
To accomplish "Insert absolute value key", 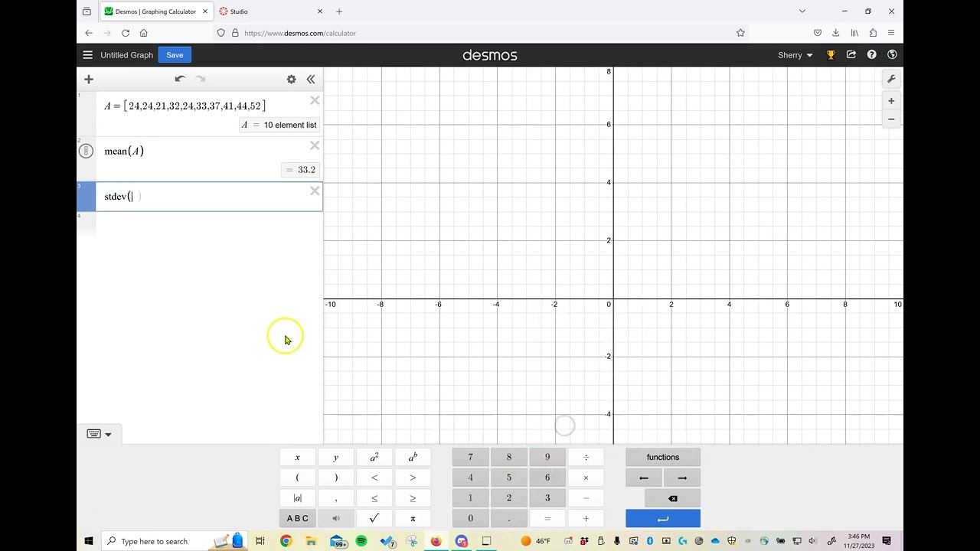I will point(297,498).
